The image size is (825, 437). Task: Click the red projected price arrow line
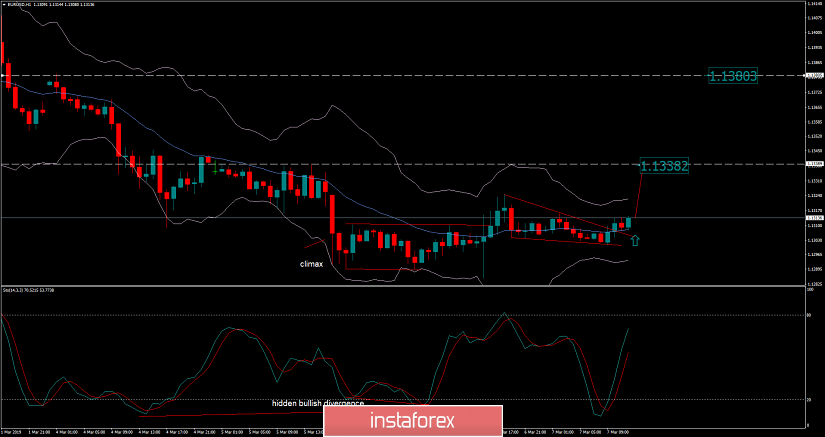[x=636, y=196]
